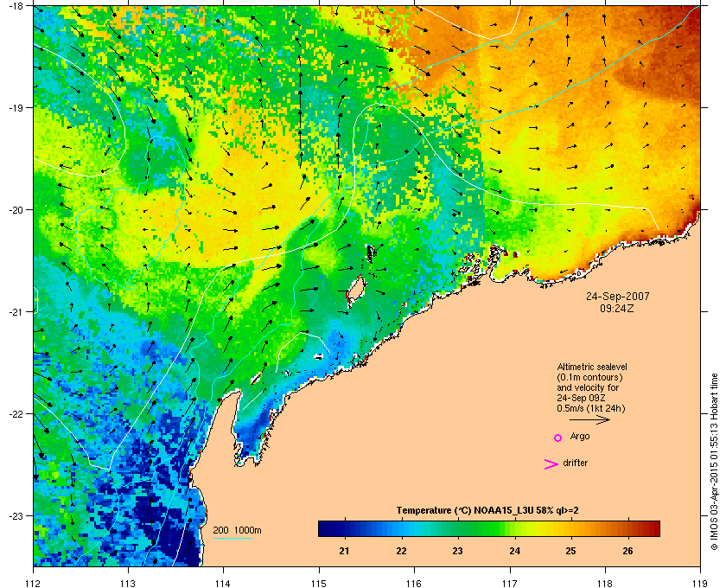Click the latitude axis label -18
The image size is (726, 588).
15,5
